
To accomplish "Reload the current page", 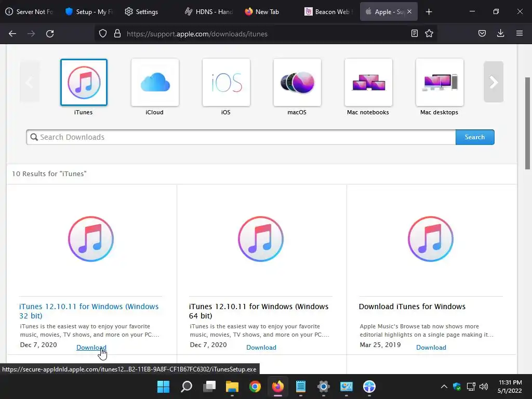I will [50, 34].
